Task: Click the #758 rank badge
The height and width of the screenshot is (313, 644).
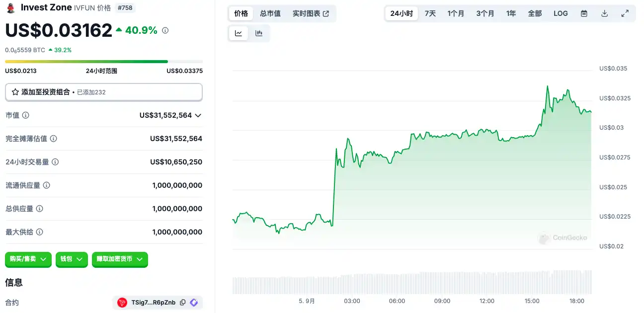Action: [x=125, y=8]
